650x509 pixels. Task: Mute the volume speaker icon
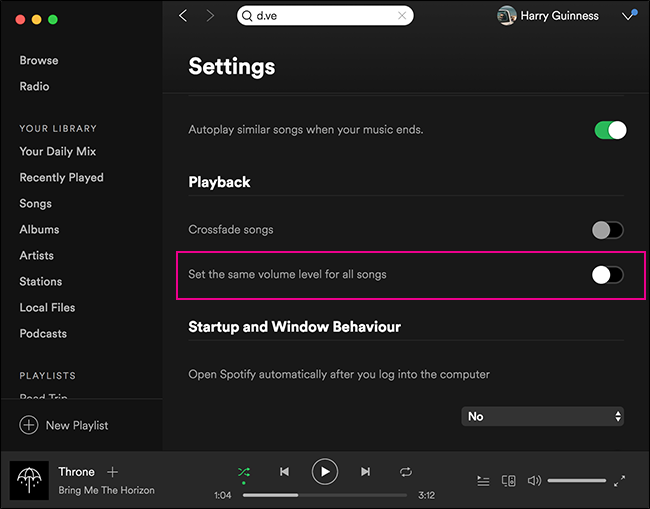point(534,481)
